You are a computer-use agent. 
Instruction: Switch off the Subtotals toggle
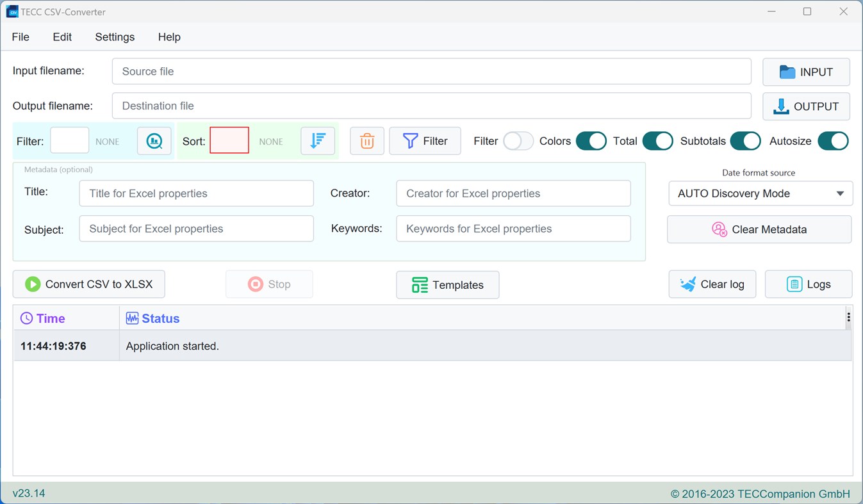746,141
